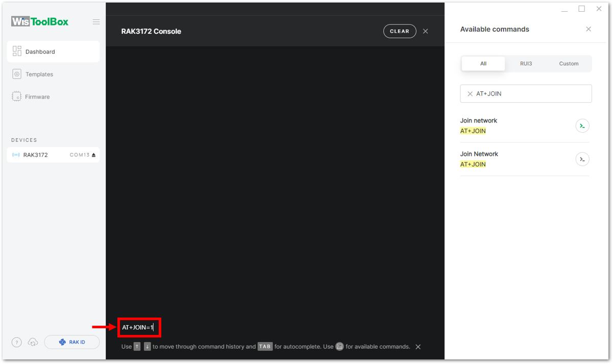Click the available commands icon in hint
This screenshot has width=613, height=364.
(339, 347)
